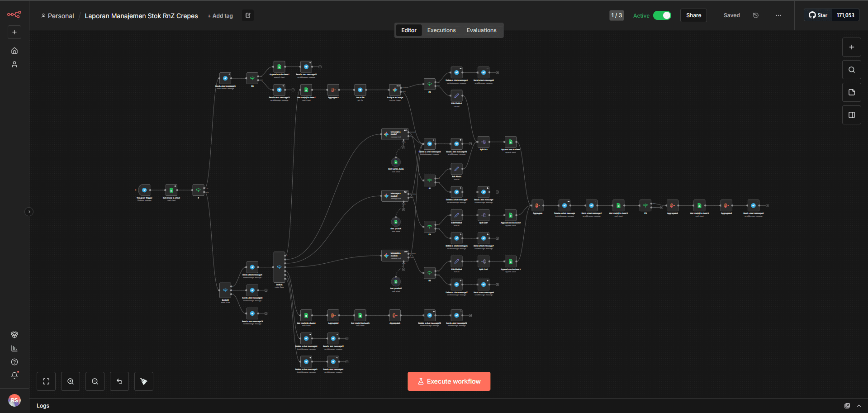Viewport: 868px width, 413px height.
Task: Toggle the Active workflow switch off
Action: (662, 15)
